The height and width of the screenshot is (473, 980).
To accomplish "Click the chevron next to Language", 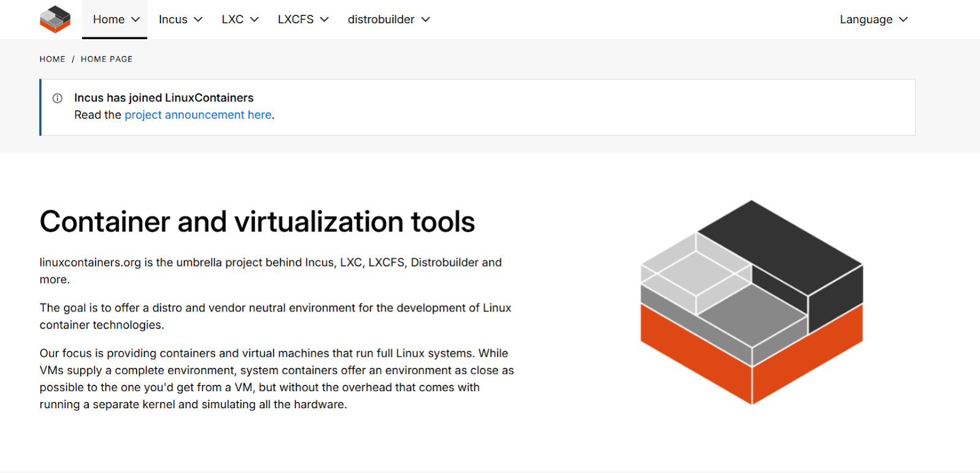I will coord(903,20).
